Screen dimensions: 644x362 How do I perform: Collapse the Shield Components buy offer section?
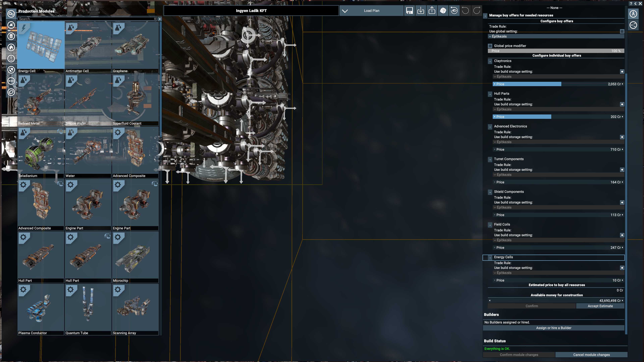490,192
